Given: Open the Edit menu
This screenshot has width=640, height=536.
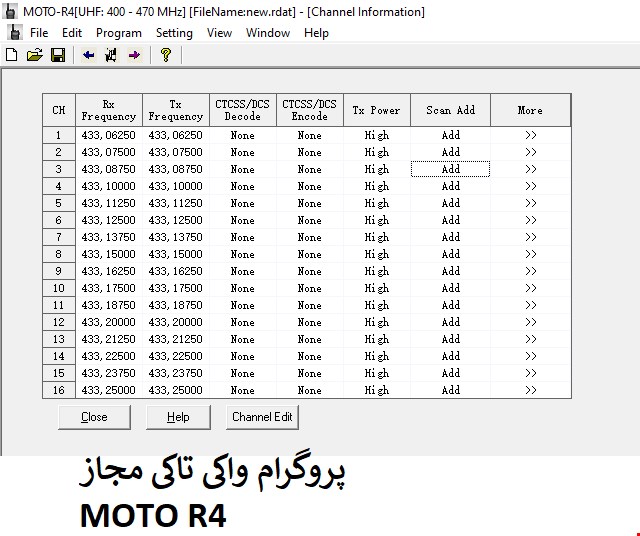Looking at the screenshot, I should [72, 33].
